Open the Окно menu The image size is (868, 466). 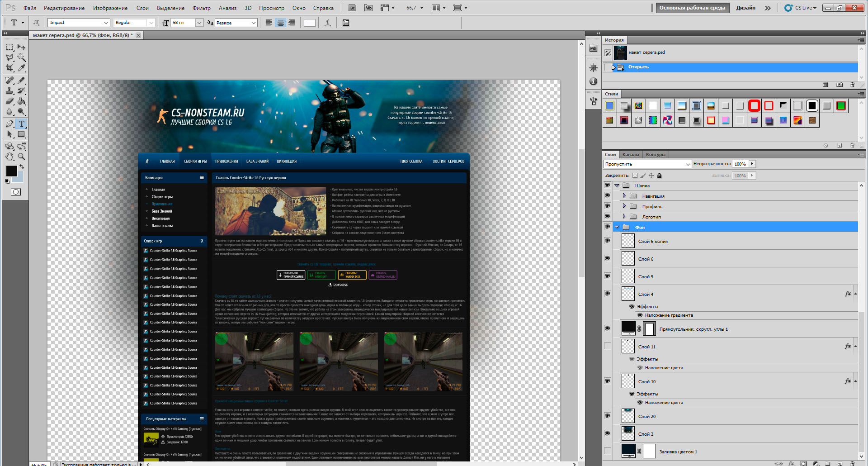point(299,8)
